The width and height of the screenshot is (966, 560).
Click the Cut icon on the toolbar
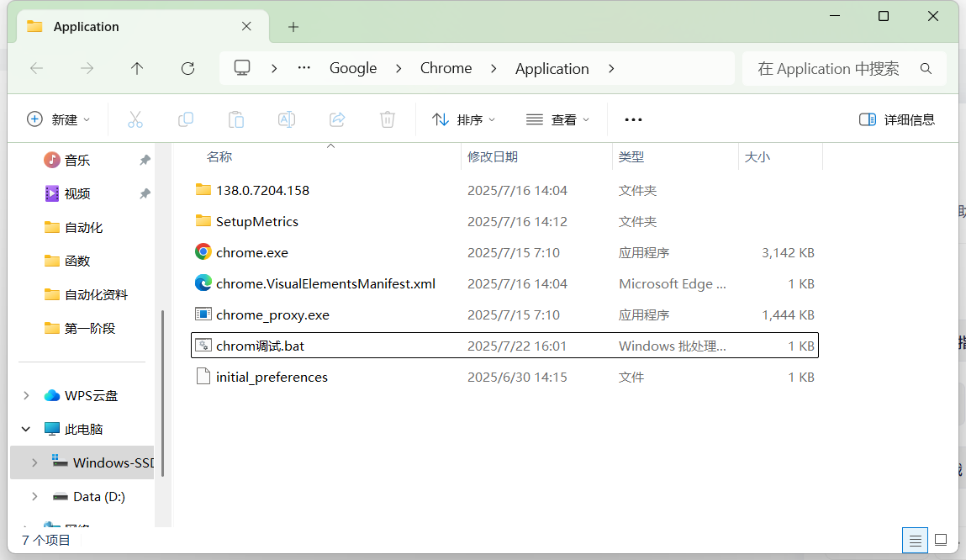coord(135,119)
